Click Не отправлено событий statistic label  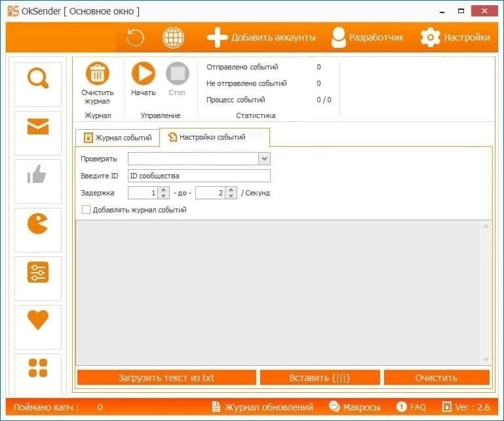(246, 83)
